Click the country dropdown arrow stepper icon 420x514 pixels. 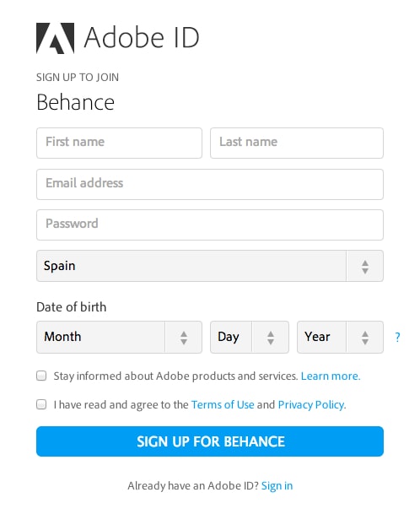click(x=365, y=267)
